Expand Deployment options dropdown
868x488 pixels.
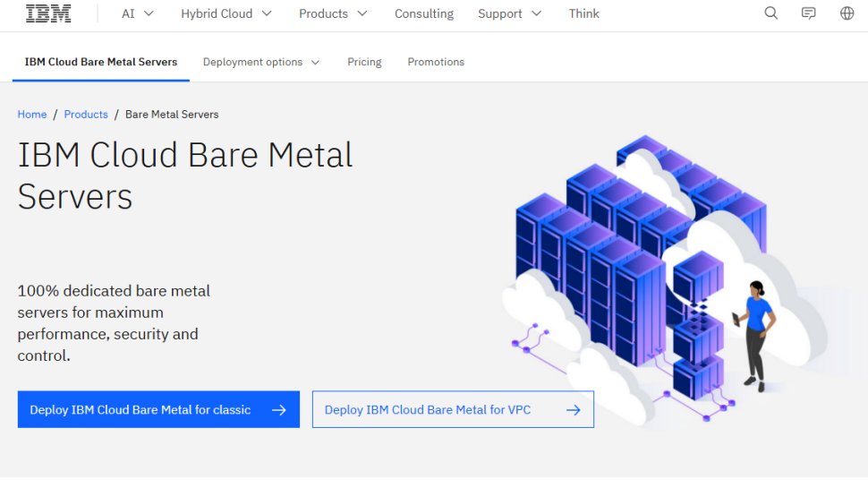click(261, 62)
